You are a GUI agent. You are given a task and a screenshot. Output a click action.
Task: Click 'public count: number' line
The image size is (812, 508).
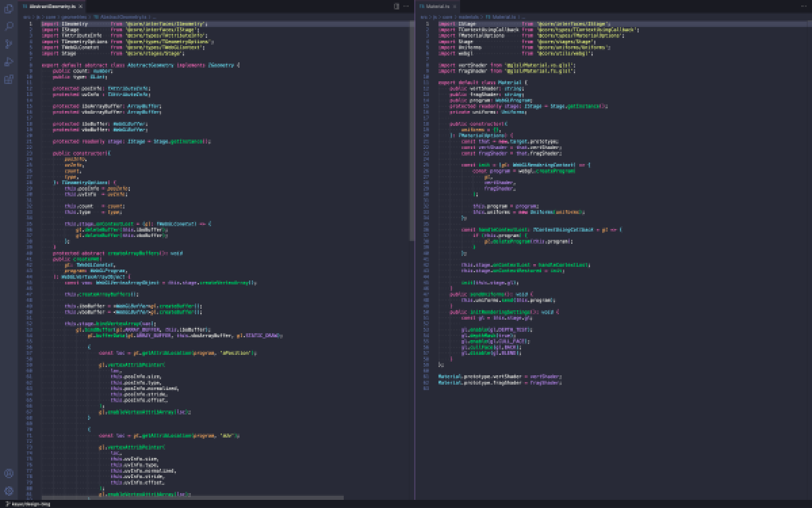pyautogui.click(x=83, y=70)
